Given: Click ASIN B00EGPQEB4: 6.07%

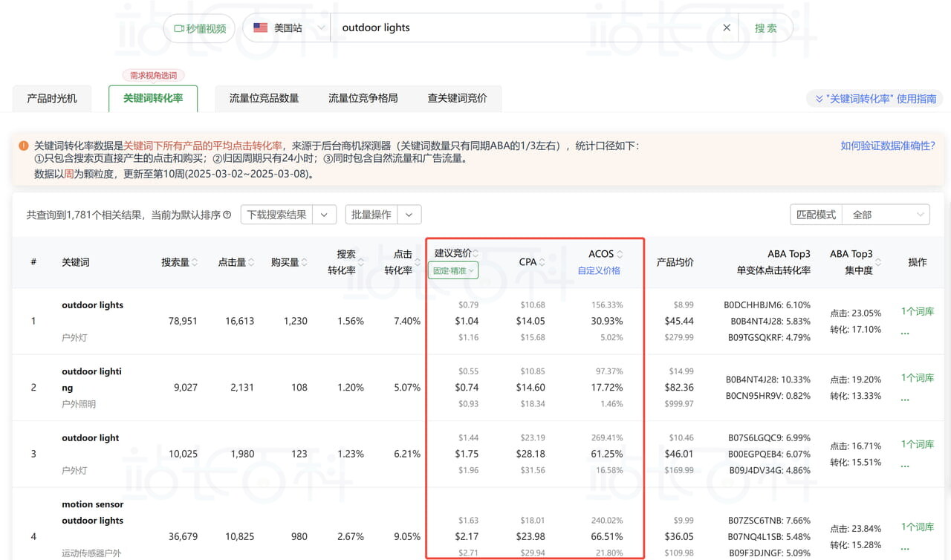Looking at the screenshot, I should (x=768, y=454).
